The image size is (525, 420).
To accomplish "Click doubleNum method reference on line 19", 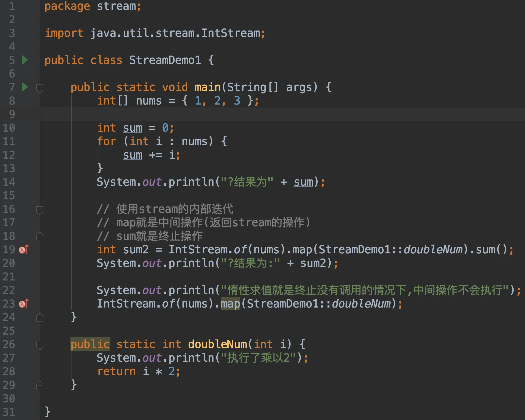I will [x=433, y=250].
